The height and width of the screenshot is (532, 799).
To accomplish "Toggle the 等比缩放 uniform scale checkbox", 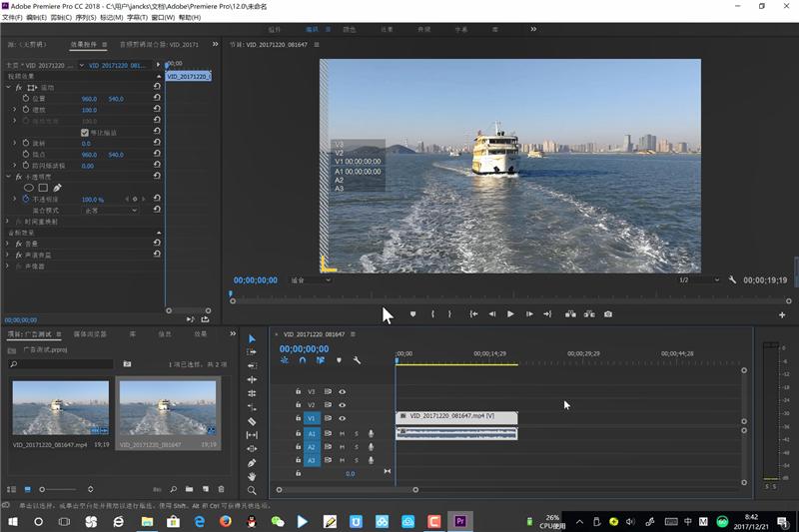I will (x=85, y=133).
